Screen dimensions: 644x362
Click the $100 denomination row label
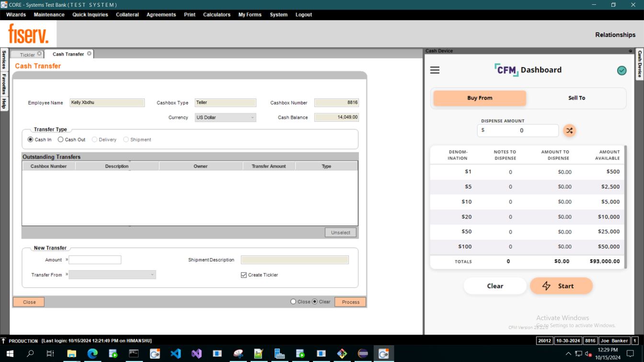465,247
